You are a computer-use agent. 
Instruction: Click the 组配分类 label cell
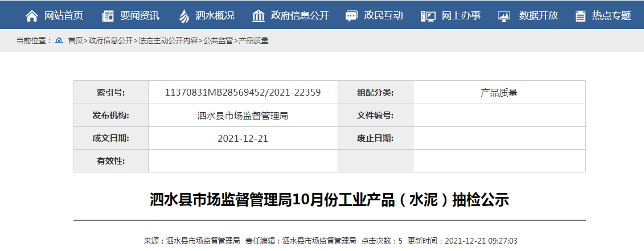click(x=375, y=92)
